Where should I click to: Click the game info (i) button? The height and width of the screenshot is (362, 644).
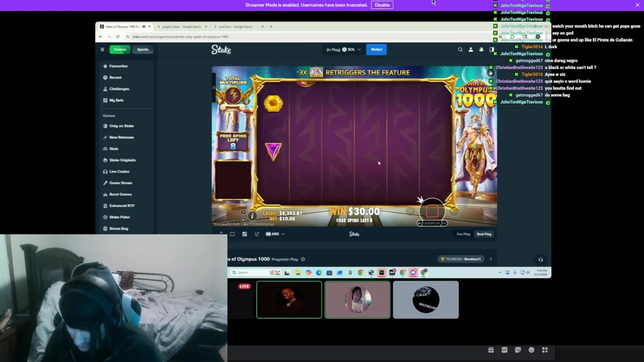click(252, 216)
